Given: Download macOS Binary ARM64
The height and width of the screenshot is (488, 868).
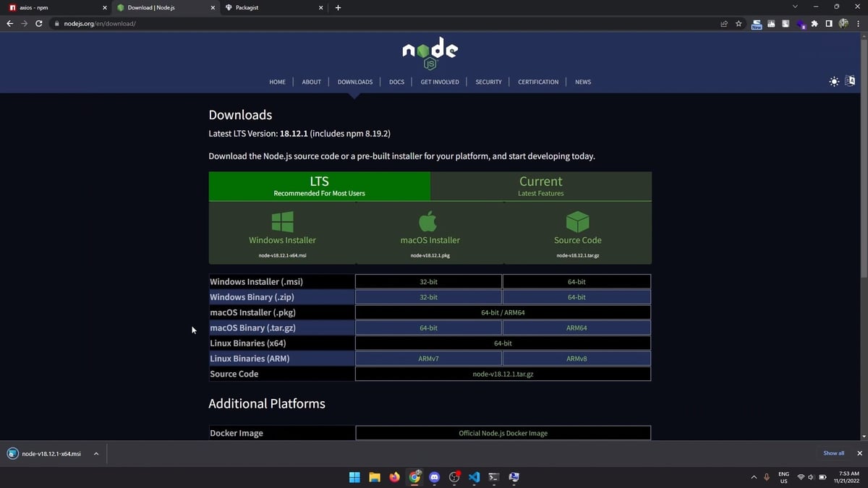Looking at the screenshot, I should click(576, 328).
